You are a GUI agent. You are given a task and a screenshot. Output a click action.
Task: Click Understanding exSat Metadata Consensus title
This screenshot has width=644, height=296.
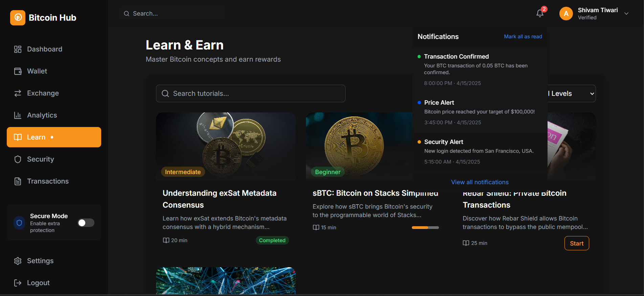(x=220, y=199)
